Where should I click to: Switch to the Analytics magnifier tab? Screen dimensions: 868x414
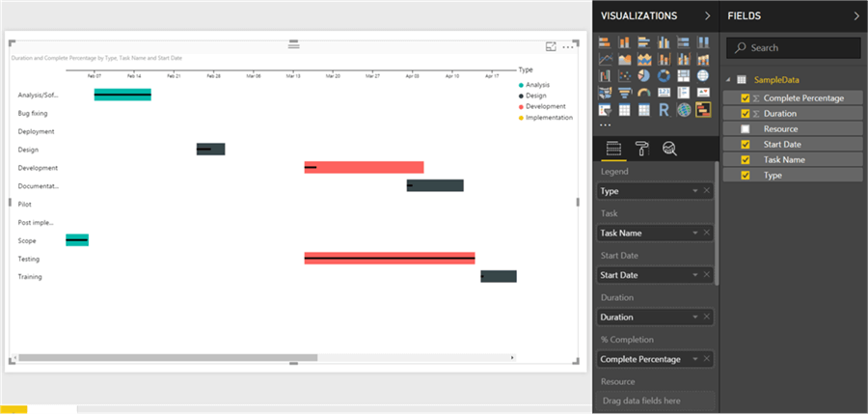point(670,148)
